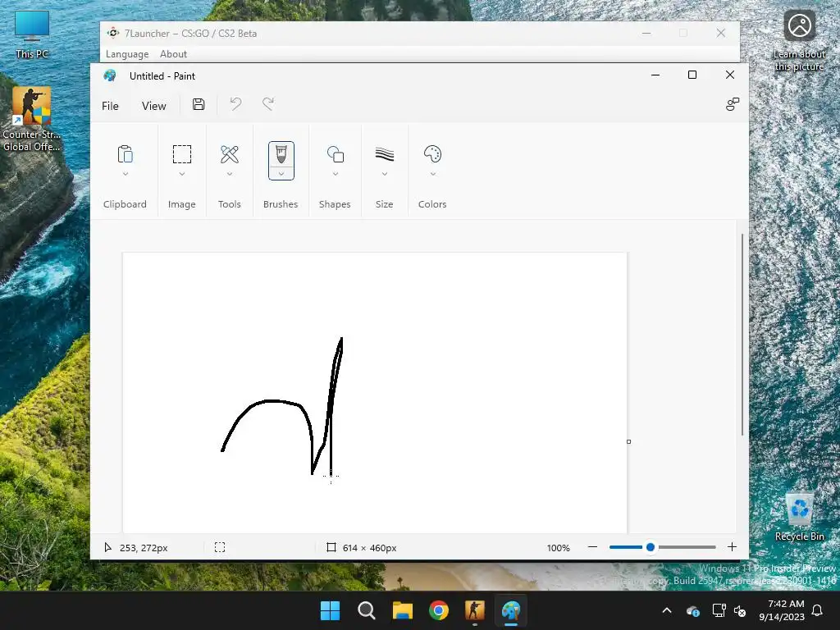Viewport: 840px width, 630px height.
Task: Zoom out with the minus button
Action: click(x=592, y=547)
